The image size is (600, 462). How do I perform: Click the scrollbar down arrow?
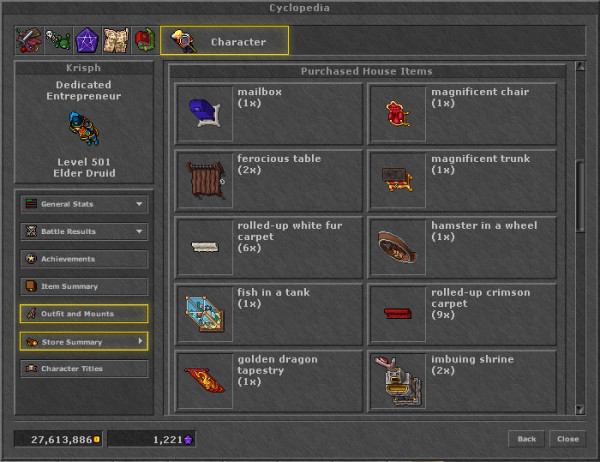580,410
